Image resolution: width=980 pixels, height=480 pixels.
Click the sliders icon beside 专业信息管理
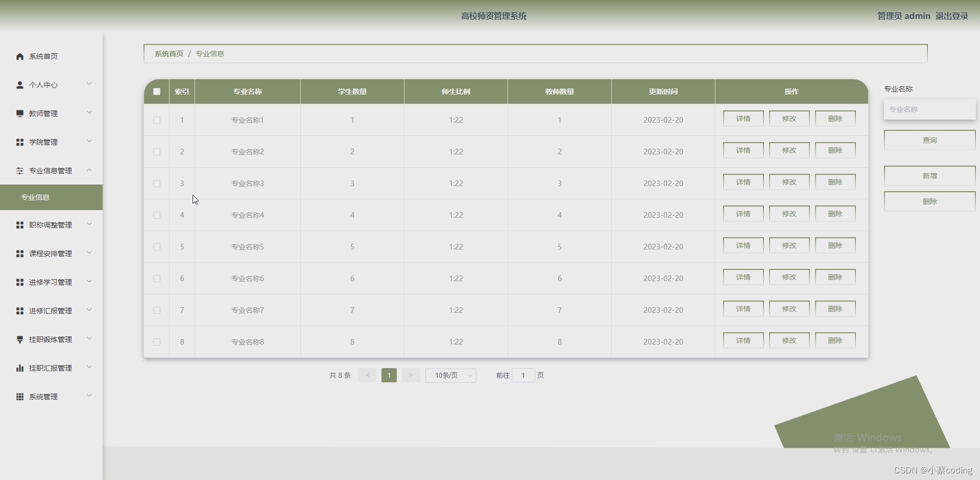[x=20, y=171]
